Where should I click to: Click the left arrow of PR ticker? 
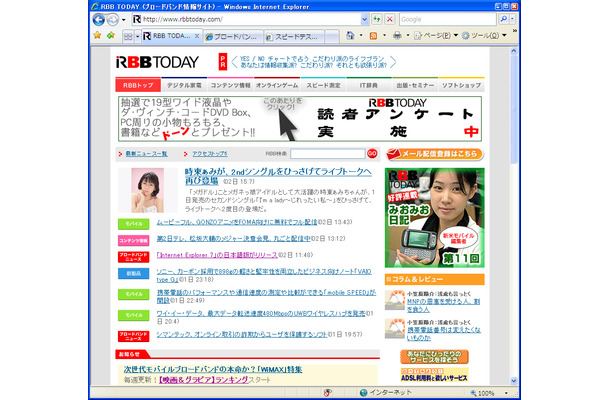[234, 62]
